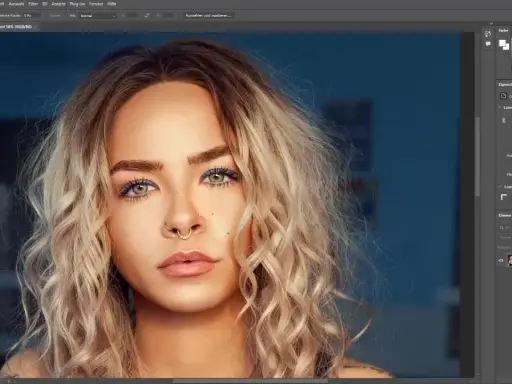Click the layer search filter field
Viewport: 512px width, 384px height.
(505, 227)
